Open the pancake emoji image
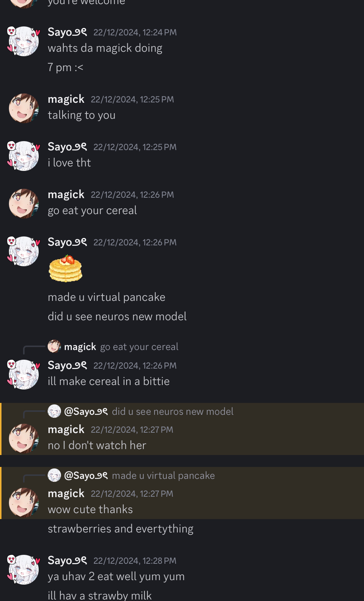 (66, 268)
